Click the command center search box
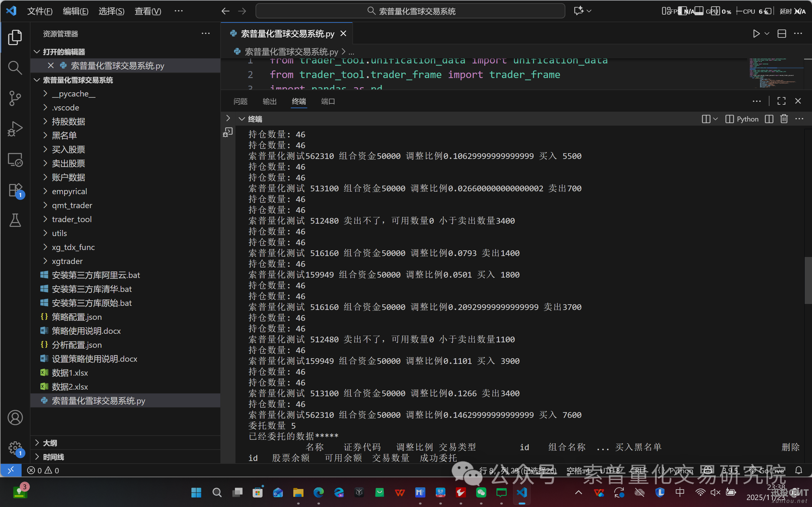812x507 pixels. (x=410, y=11)
